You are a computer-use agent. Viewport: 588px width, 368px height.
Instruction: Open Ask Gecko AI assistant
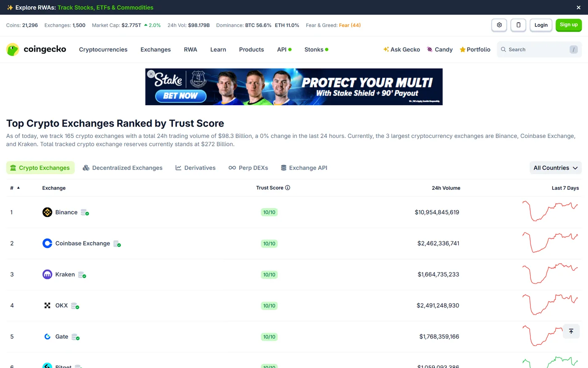coord(402,49)
